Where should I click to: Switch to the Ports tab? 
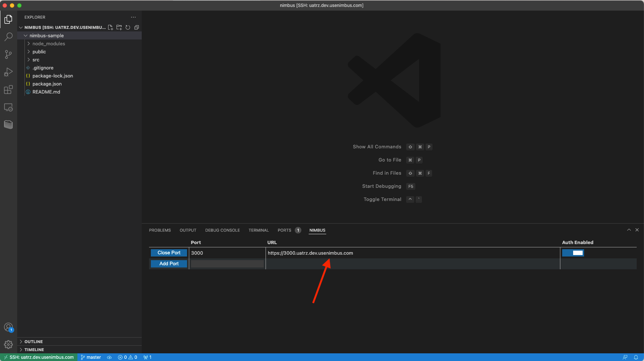(284, 230)
